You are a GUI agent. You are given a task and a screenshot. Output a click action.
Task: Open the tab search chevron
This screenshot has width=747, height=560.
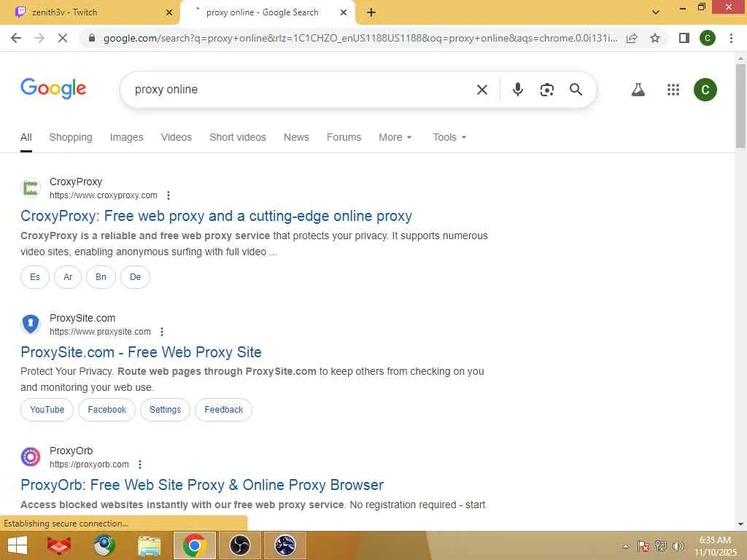click(x=656, y=12)
